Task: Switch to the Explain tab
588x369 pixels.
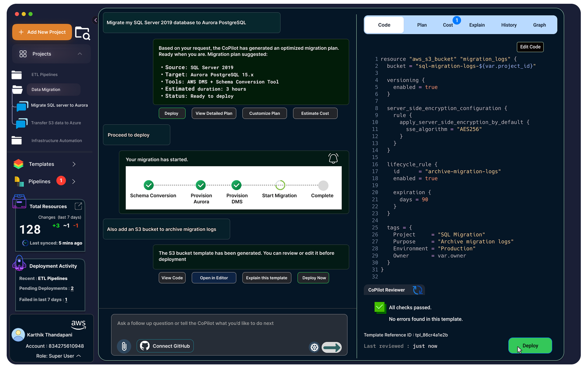Action: [477, 25]
